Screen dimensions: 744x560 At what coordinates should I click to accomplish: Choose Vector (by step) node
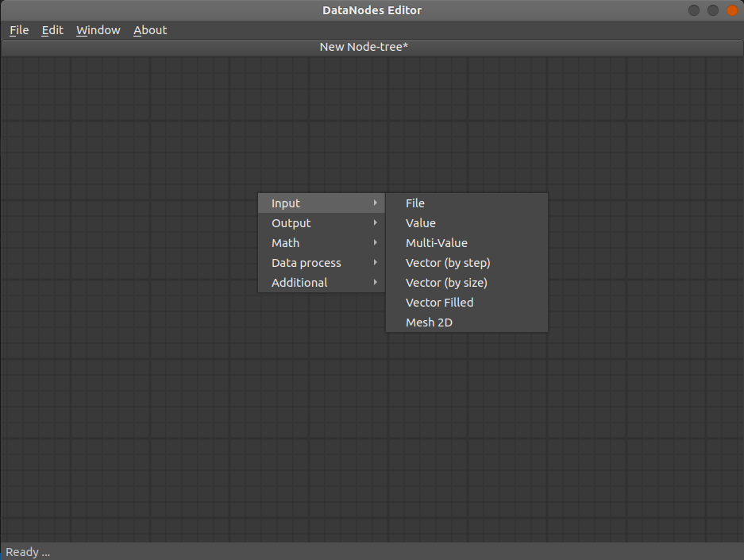pyautogui.click(x=467, y=263)
